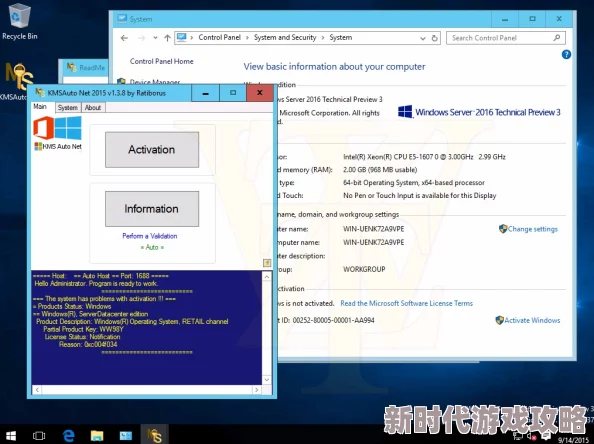The width and height of the screenshot is (594, 444).
Task: Click the computer icon in the address bar
Action: [x=181, y=38]
